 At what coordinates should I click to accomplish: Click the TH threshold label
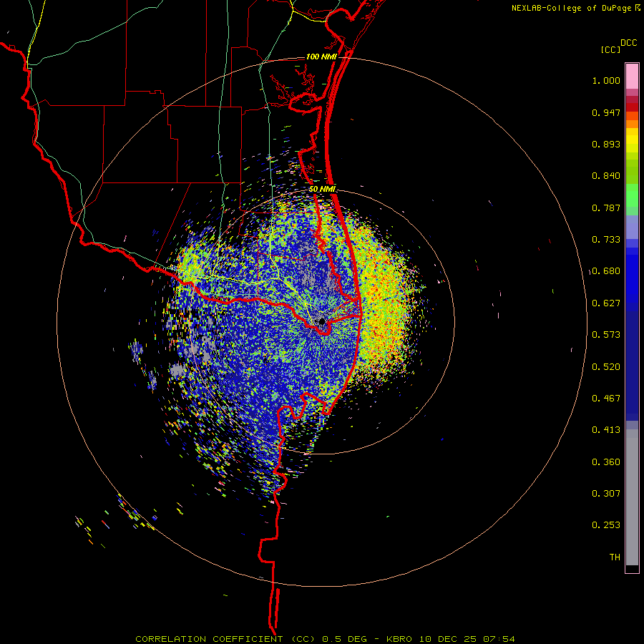pos(615,557)
